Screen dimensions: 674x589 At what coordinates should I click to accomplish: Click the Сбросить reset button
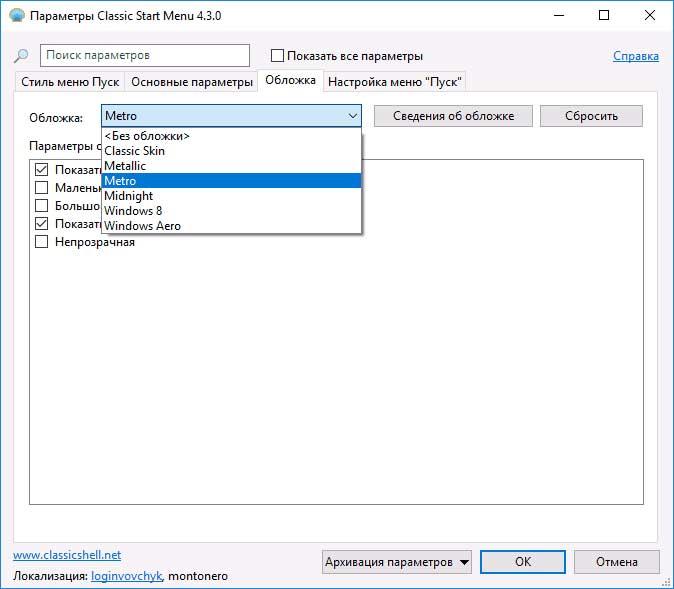click(591, 116)
